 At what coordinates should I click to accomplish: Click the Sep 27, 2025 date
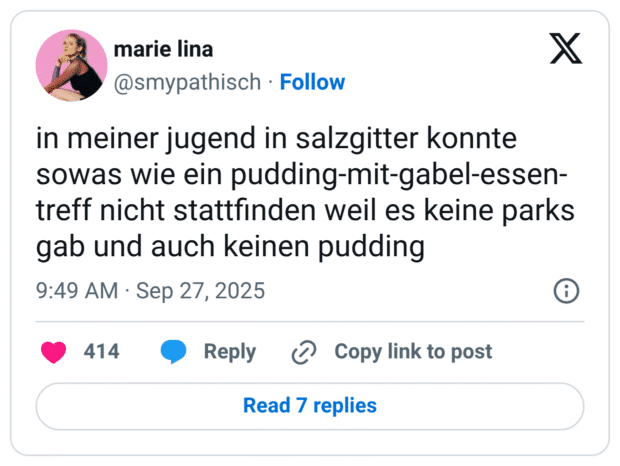tap(200, 291)
